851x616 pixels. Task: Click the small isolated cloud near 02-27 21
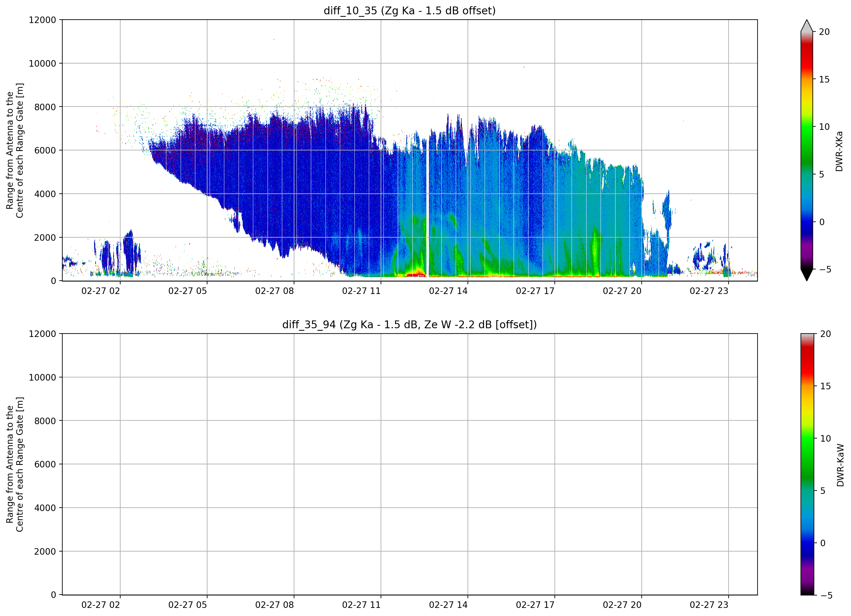pyautogui.click(x=666, y=211)
